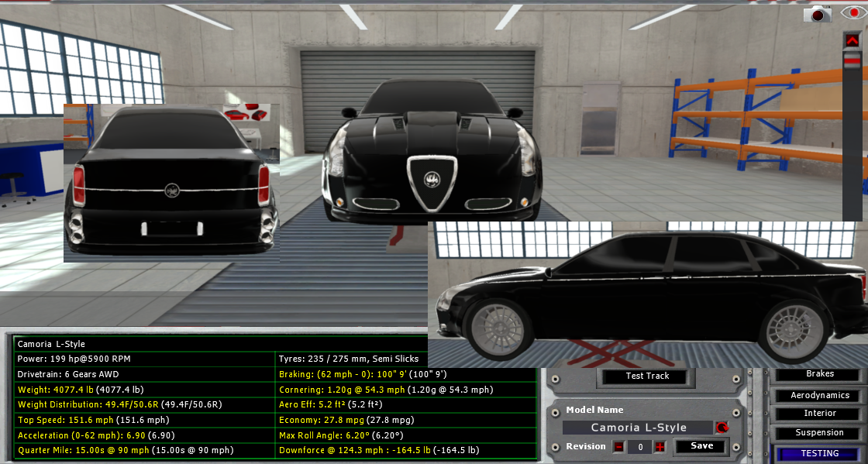Click the rear view car thumbnail
Screen dimensions: 868x464
[171, 184]
